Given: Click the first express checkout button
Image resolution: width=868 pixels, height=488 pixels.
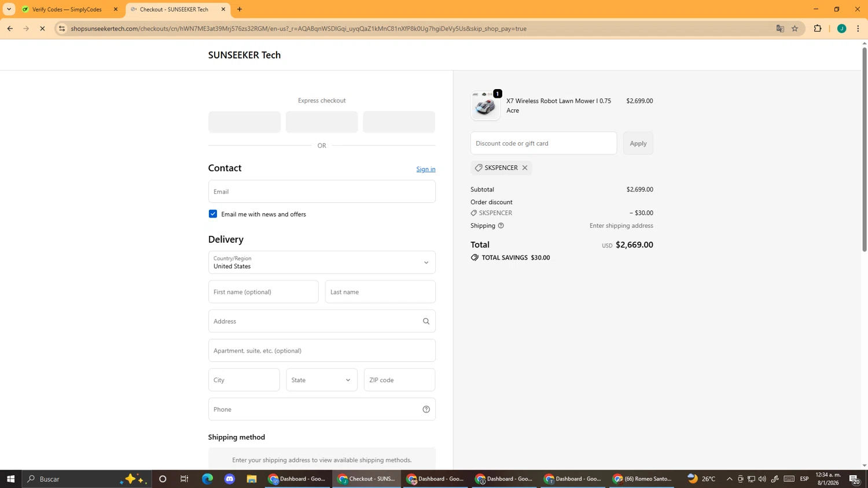Looking at the screenshot, I should 244,122.
